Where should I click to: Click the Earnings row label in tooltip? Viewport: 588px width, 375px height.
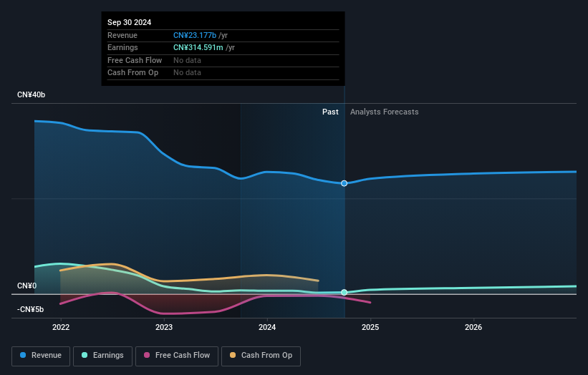[122, 47]
